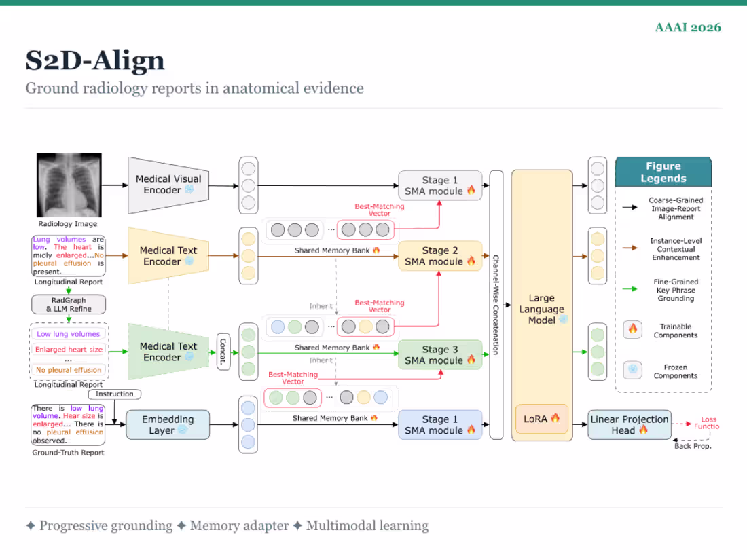Click the "Enlarged heart size" phrase box

coord(69,349)
